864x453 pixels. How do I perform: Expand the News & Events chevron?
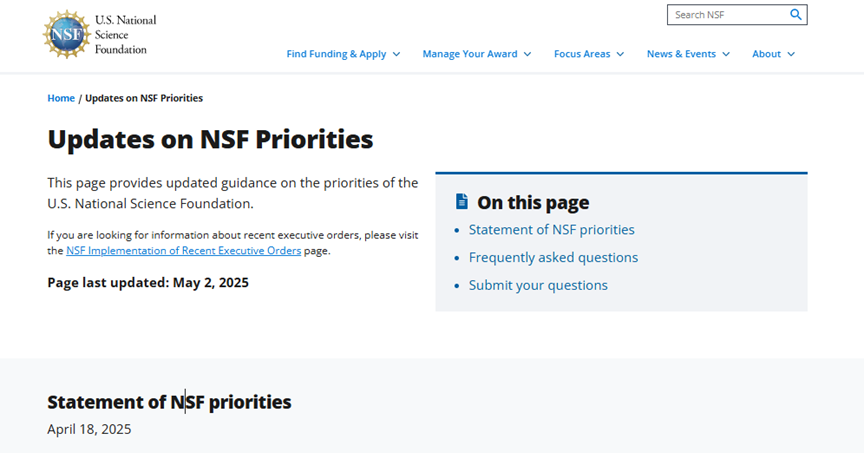click(727, 54)
